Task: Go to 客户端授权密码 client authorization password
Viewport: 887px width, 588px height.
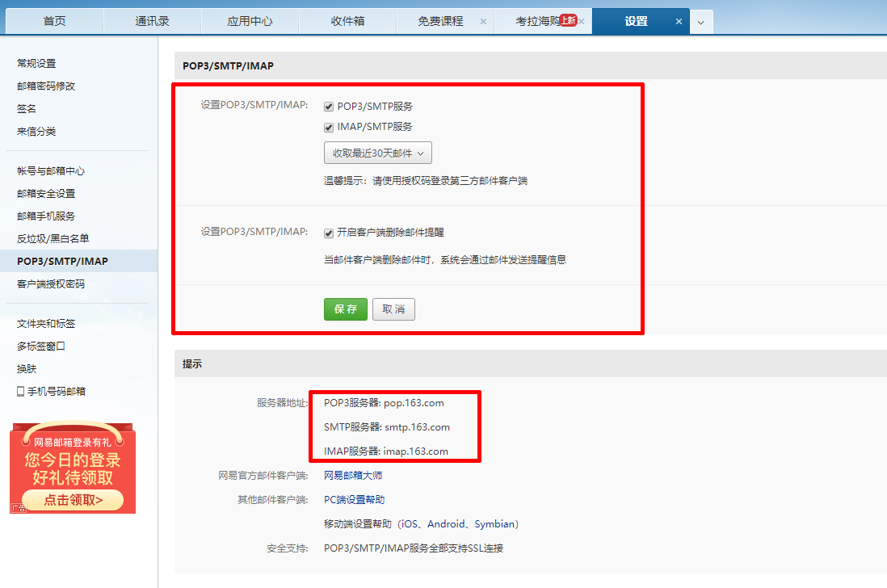Action: tap(52, 284)
